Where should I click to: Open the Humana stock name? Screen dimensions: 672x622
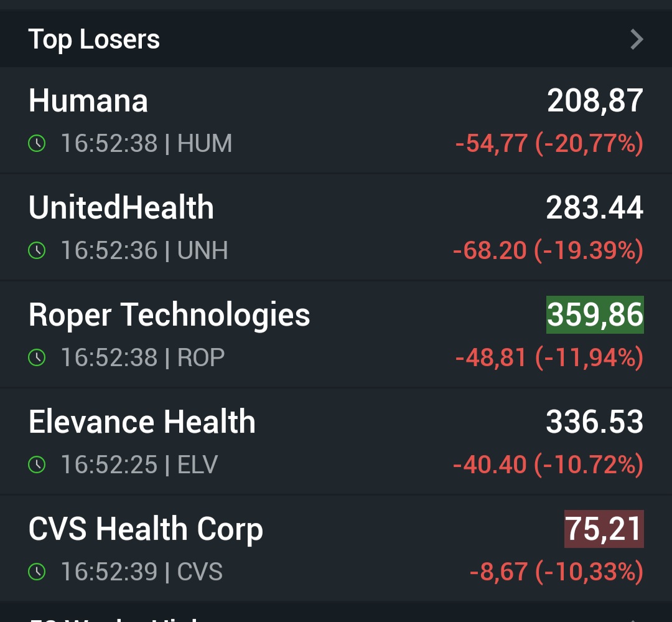(88, 101)
